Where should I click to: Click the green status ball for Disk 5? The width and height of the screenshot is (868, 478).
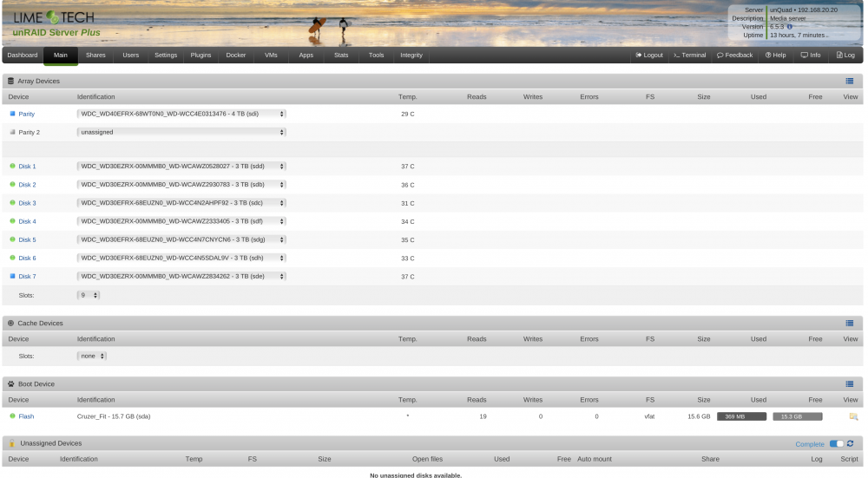pos(13,239)
